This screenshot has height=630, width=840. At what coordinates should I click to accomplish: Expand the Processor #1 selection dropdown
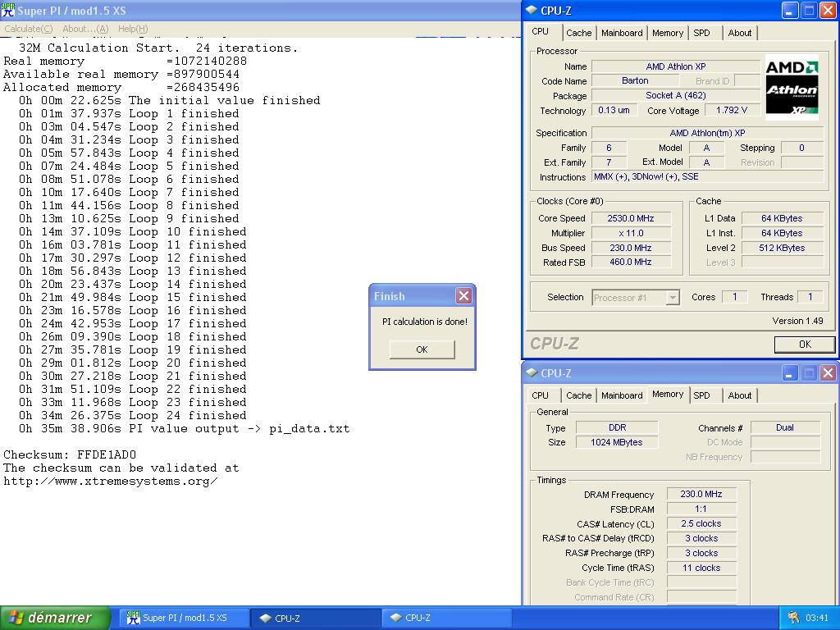coord(673,297)
